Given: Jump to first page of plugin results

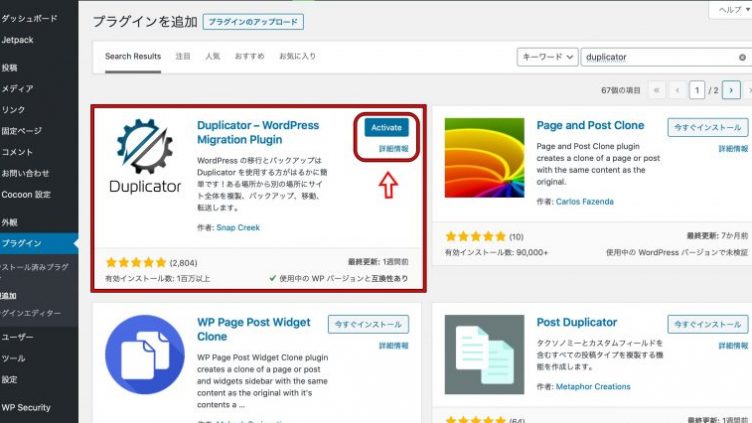Looking at the screenshot, I should [x=657, y=90].
